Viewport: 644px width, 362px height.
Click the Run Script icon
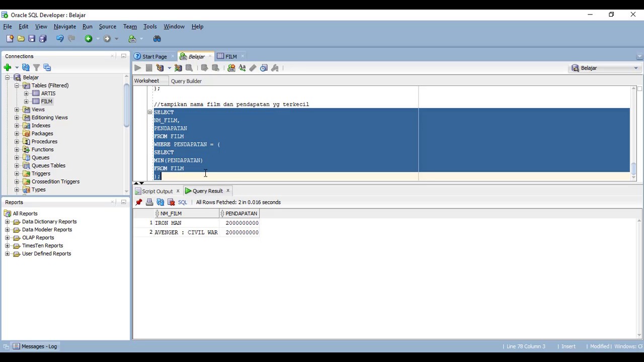pyautogui.click(x=149, y=68)
